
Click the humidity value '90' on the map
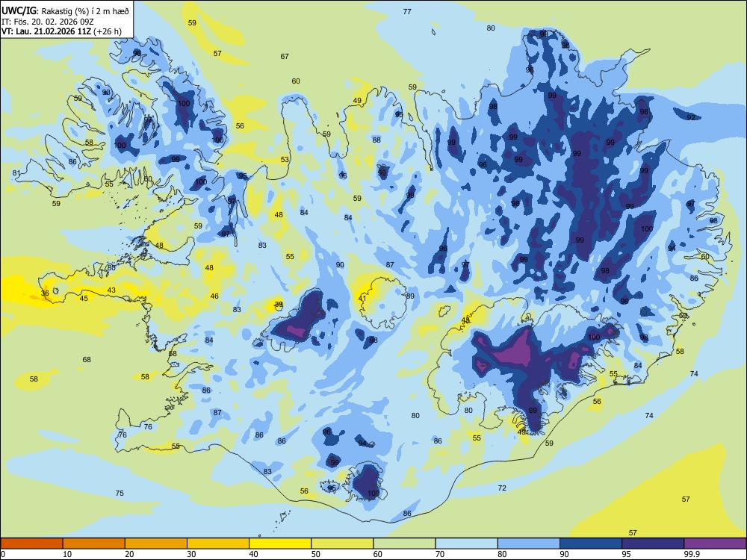[x=340, y=265]
